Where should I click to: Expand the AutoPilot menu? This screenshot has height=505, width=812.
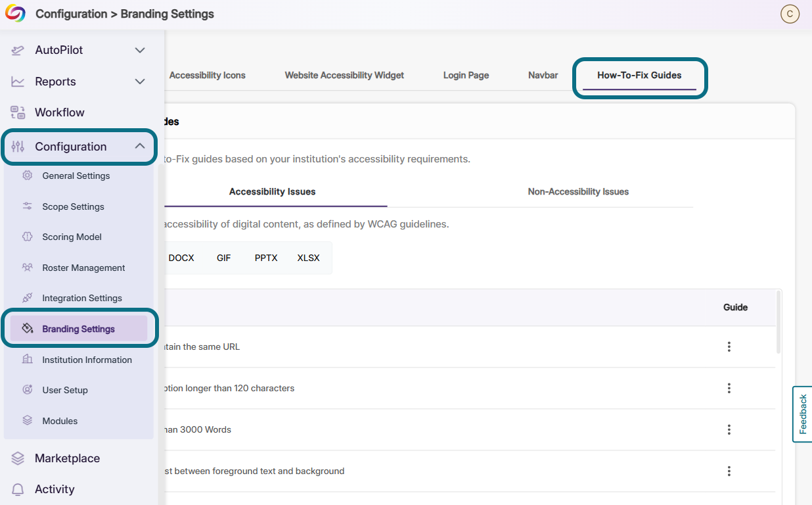click(x=139, y=50)
